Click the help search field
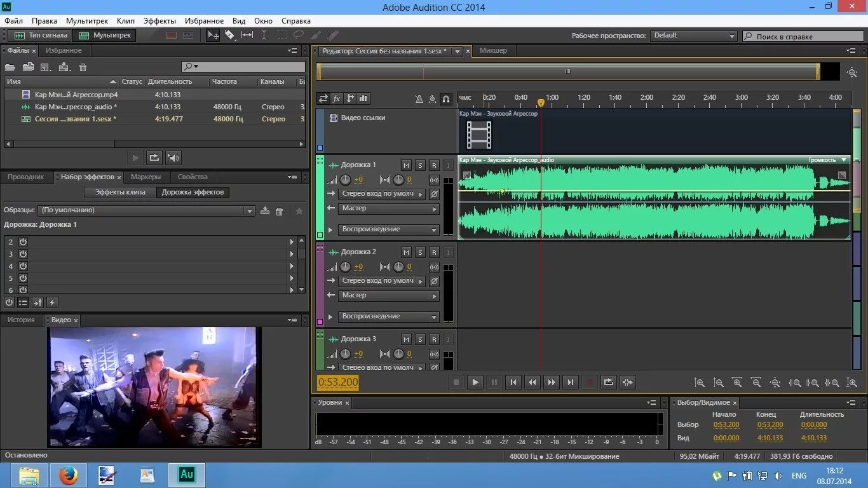The image size is (868, 488). (803, 36)
